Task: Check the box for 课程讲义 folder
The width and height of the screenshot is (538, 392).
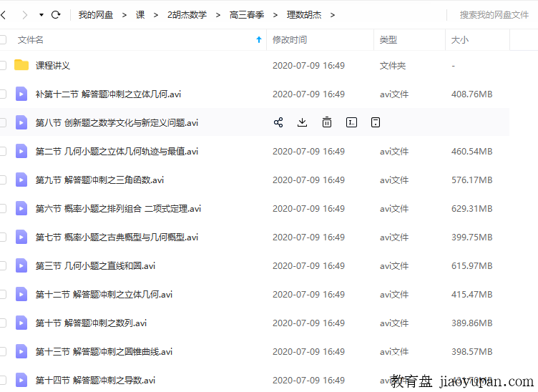Action: [x=3, y=65]
